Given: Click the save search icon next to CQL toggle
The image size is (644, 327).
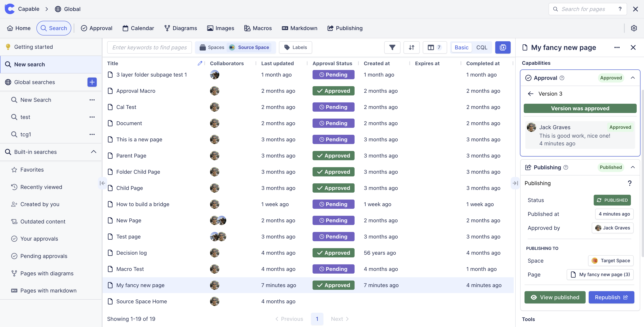Looking at the screenshot, I should click(x=503, y=47).
